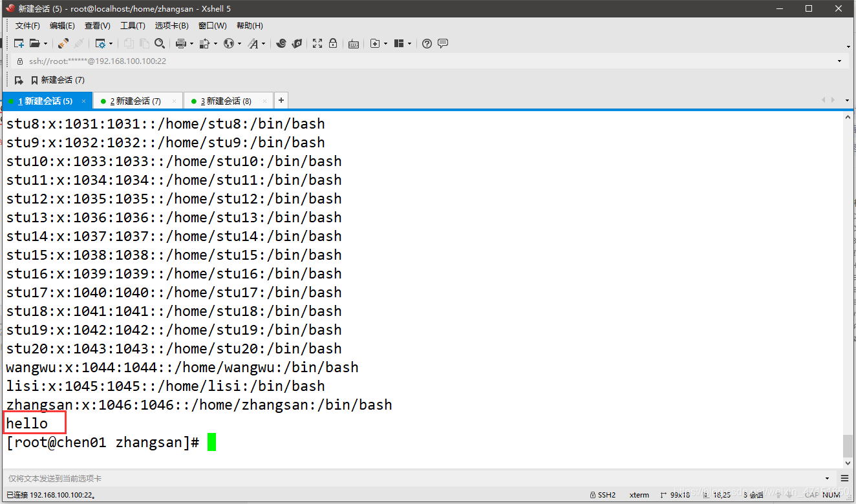Image resolution: width=856 pixels, height=504 pixels.
Task: Open tab list dropdown at tab bar right
Action: (x=847, y=100)
